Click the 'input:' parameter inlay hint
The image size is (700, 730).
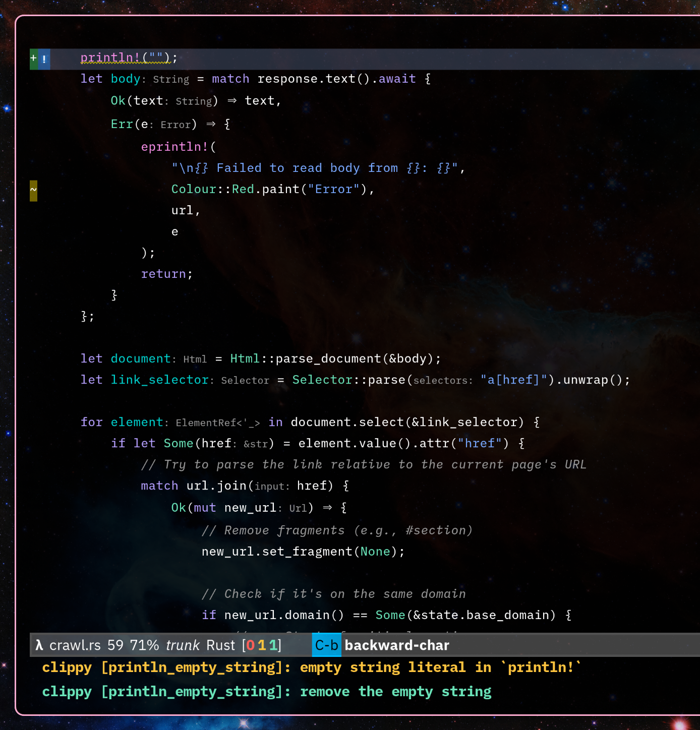pos(272,486)
